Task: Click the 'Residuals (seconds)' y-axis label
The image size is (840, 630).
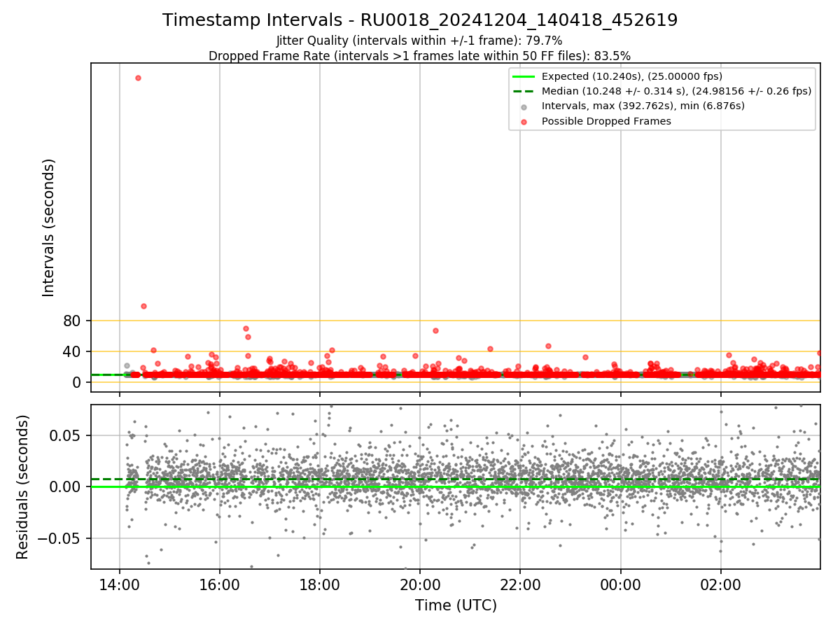Action: click(x=23, y=486)
